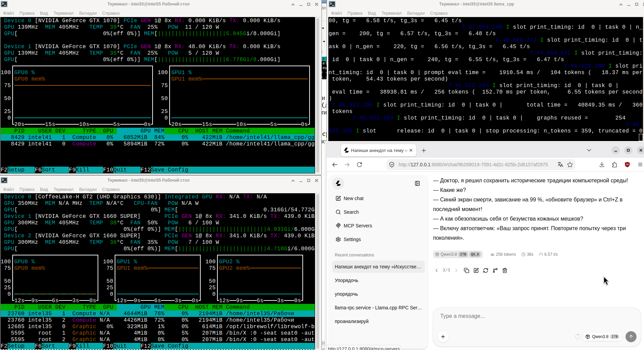
Task: Send the message with the arrow button
Action: (631, 337)
